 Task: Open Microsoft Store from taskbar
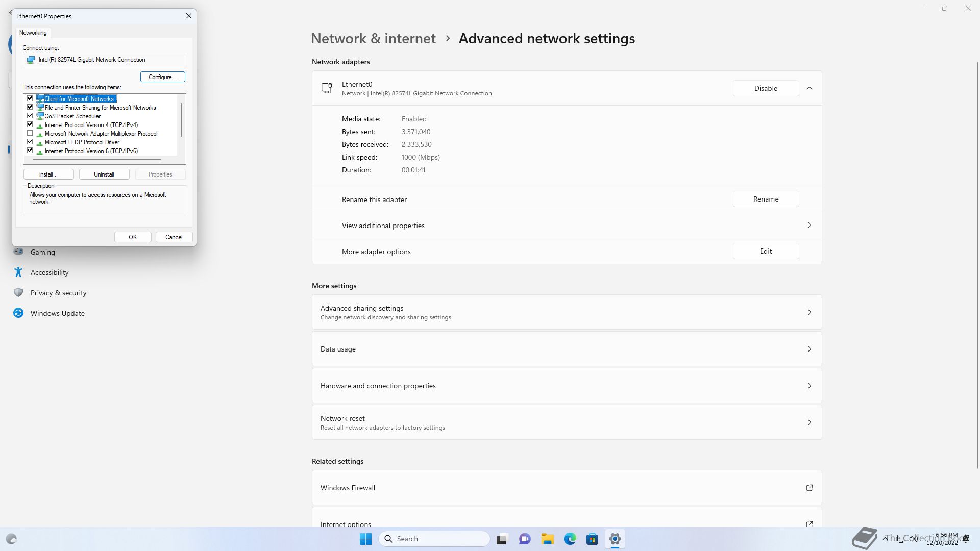592,539
